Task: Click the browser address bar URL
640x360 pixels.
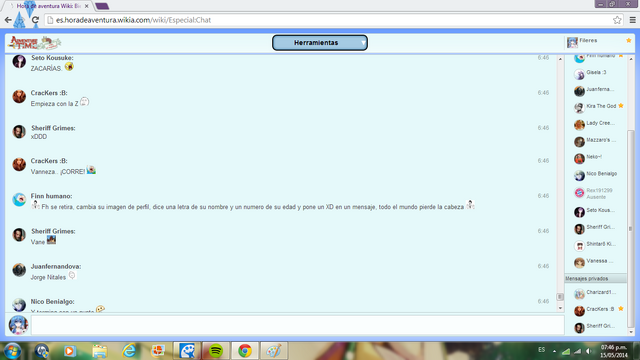Action: [133, 20]
